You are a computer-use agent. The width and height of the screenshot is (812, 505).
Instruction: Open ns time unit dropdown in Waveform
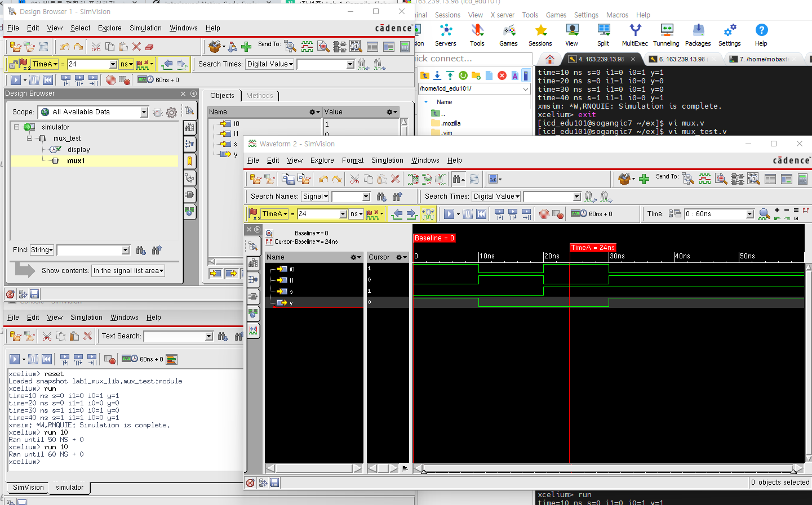coord(356,214)
